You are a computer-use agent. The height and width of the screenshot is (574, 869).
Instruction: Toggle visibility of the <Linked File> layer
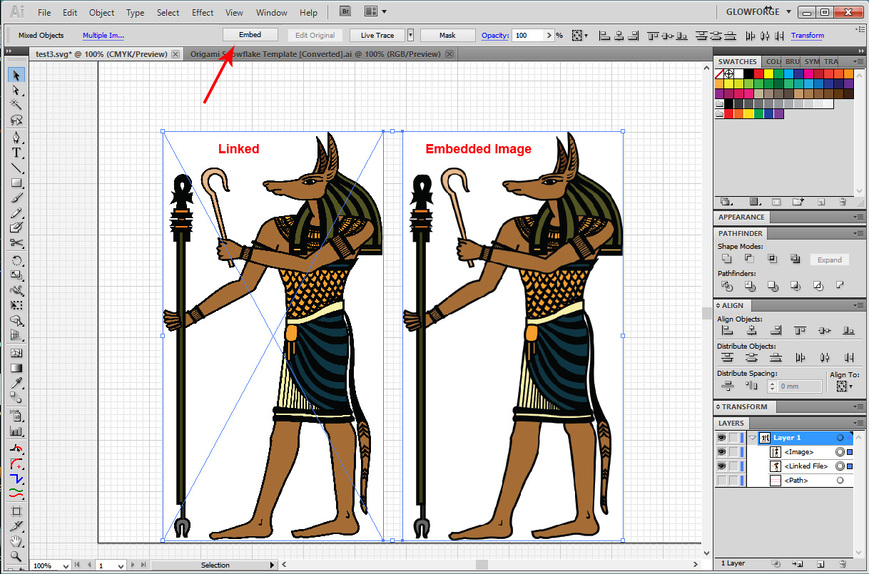tap(722, 466)
